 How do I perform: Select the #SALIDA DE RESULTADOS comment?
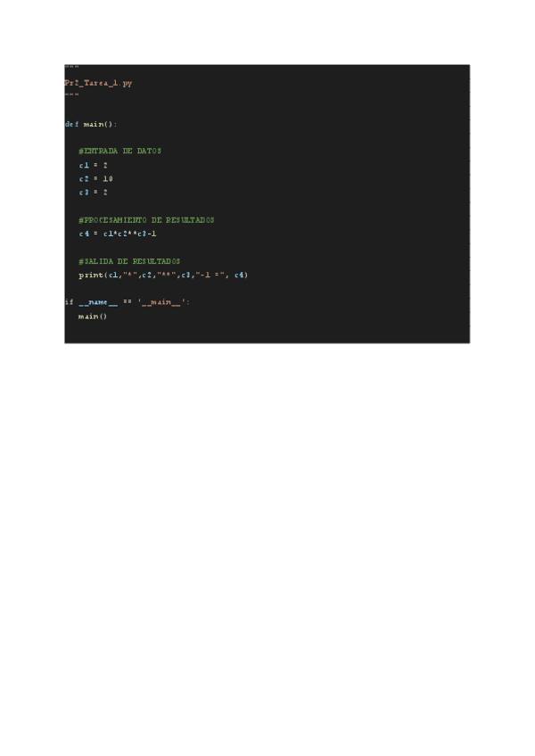(129, 261)
